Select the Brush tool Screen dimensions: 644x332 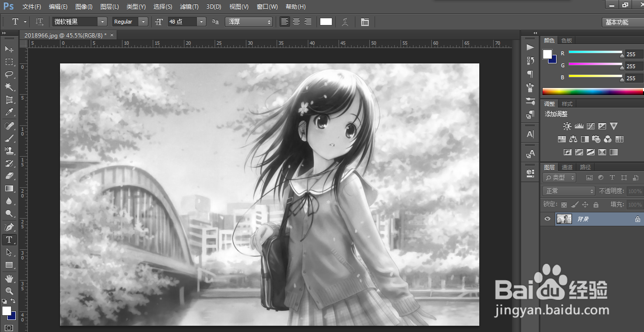9,138
